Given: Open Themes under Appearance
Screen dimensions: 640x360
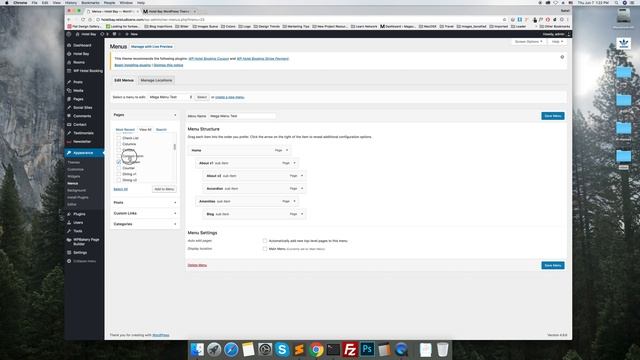Looking at the screenshot, I should (73, 162).
